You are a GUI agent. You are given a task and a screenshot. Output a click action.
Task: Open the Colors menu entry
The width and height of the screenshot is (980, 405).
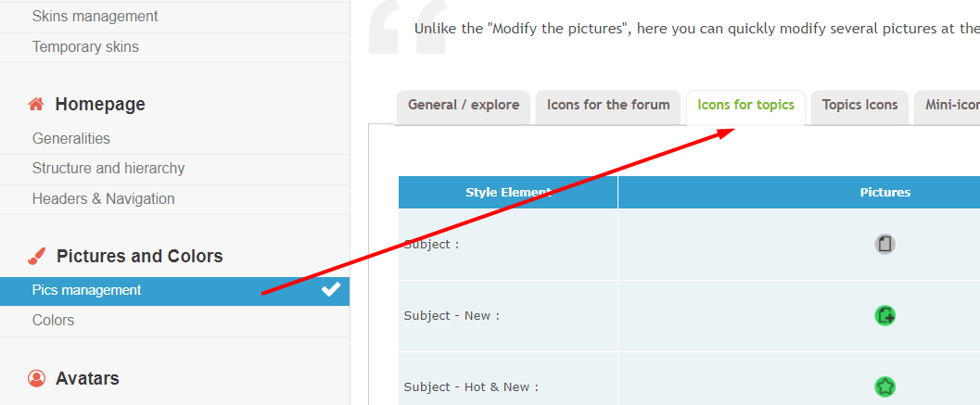coord(53,320)
